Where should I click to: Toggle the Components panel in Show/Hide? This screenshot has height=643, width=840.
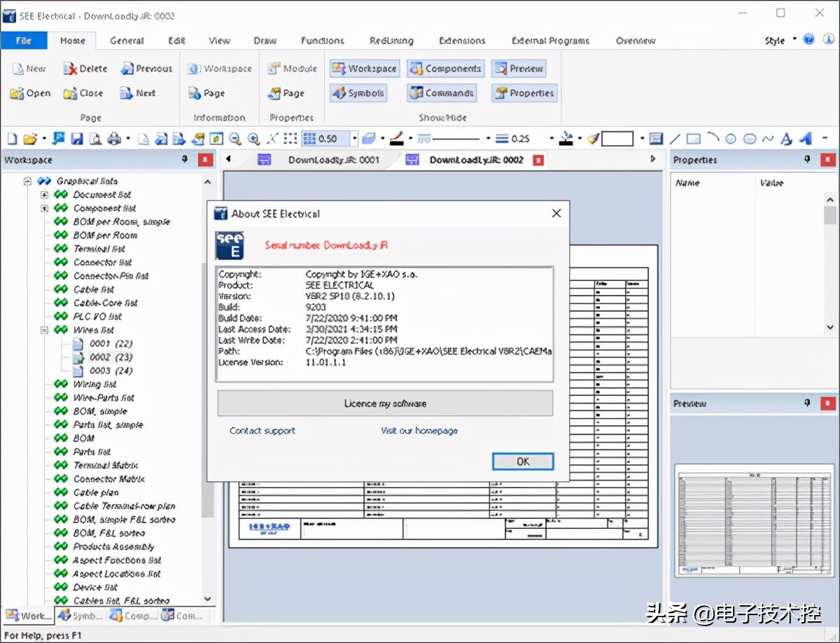(445, 69)
